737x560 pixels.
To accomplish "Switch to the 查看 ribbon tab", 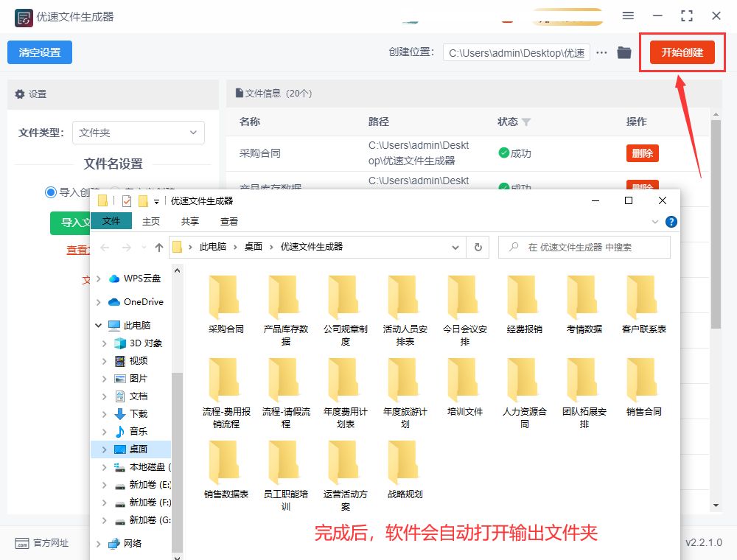I will (x=229, y=221).
